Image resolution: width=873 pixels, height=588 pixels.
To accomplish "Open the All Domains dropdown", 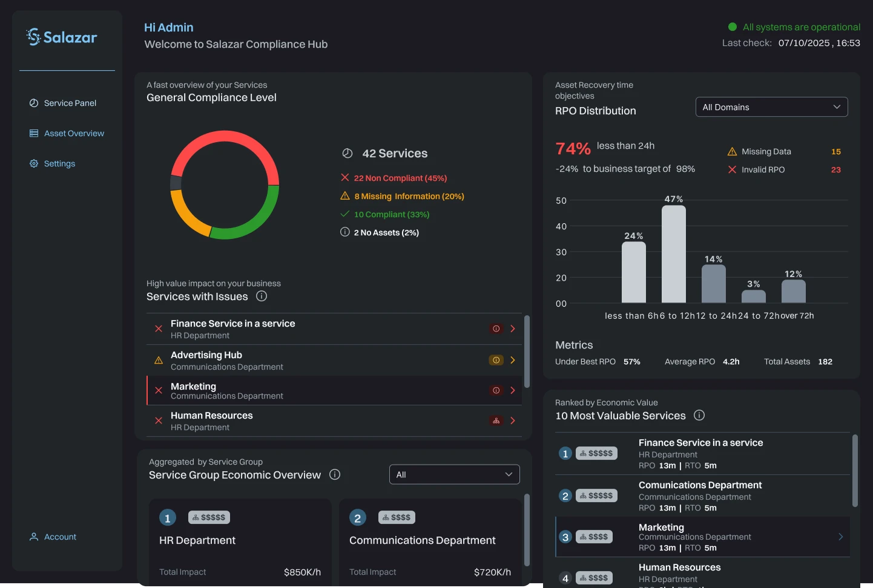I will coord(771,107).
